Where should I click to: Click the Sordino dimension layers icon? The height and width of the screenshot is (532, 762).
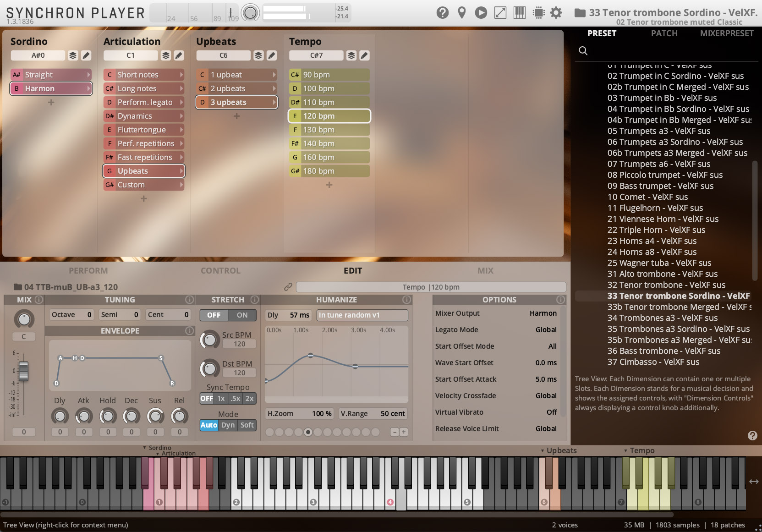(x=73, y=55)
